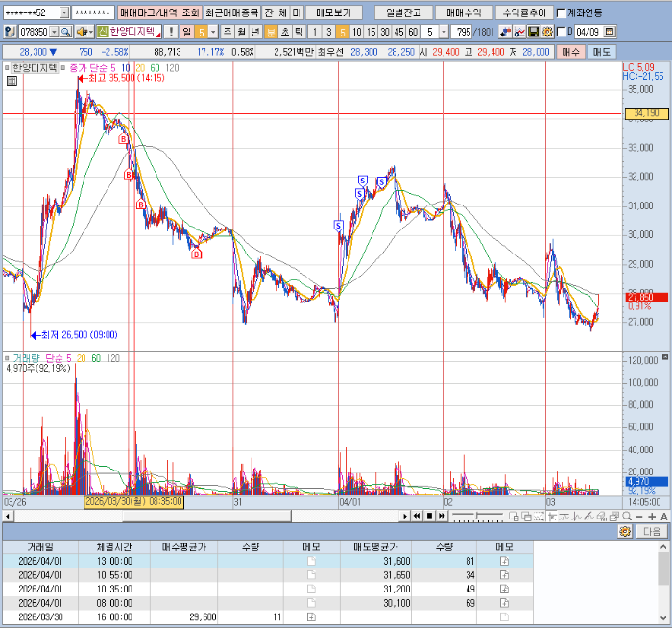This screenshot has width=672, height=628.
Task: Click the magnifier zoom icon in chart toolbar
Action: click(x=627, y=516)
